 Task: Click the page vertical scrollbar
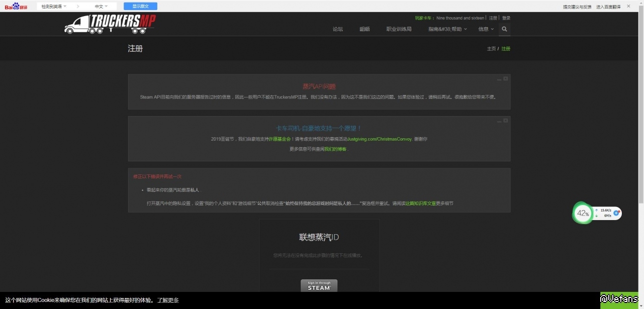(x=640, y=100)
